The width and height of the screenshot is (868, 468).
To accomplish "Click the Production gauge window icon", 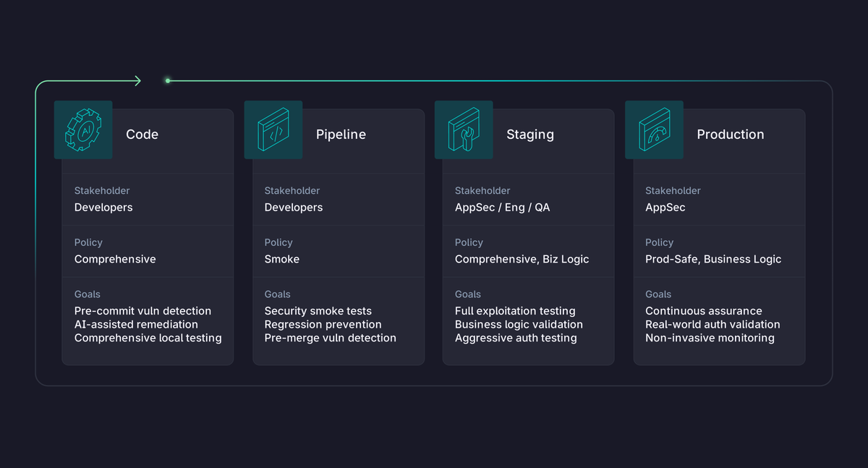I will click(654, 130).
